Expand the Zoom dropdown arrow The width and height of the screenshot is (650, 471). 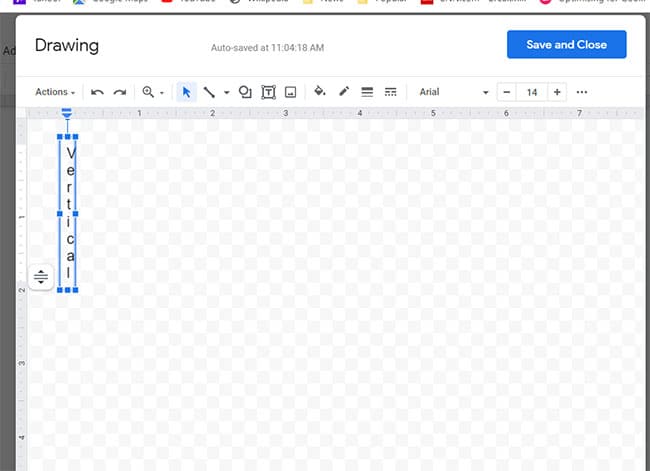click(162, 92)
